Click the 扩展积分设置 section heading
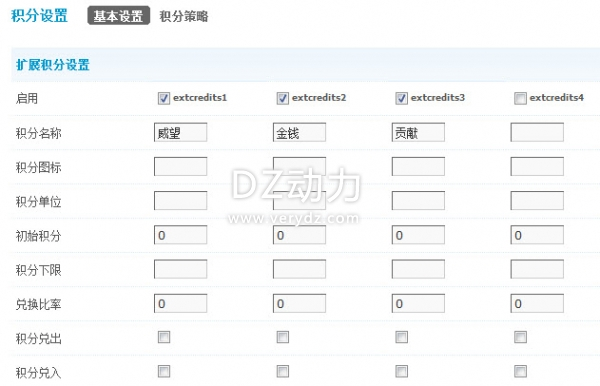 tap(52, 65)
